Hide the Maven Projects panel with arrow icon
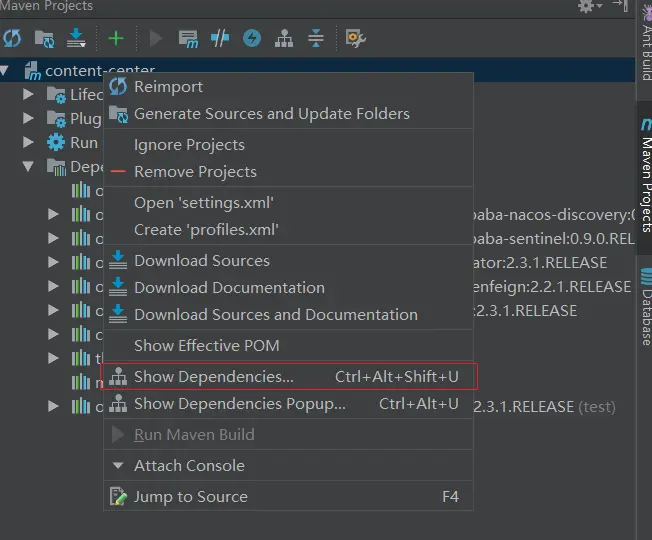652x540 pixels. (x=620, y=5)
